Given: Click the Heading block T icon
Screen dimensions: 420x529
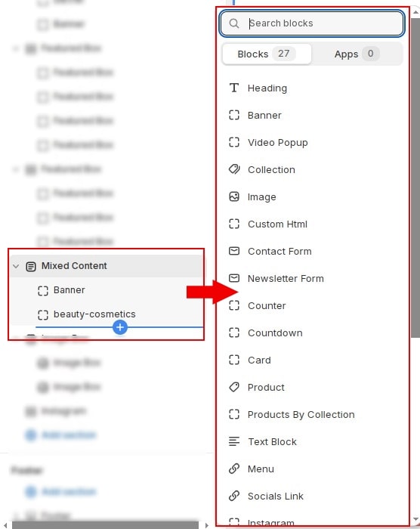Looking at the screenshot, I should coord(233,88).
